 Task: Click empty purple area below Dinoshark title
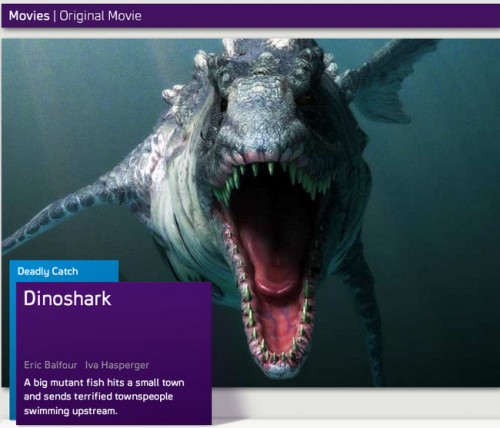113,333
